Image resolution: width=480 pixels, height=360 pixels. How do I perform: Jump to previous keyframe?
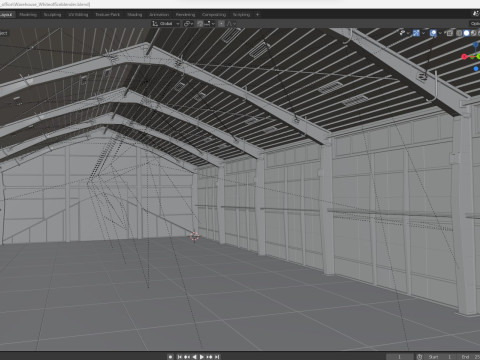coord(187,357)
